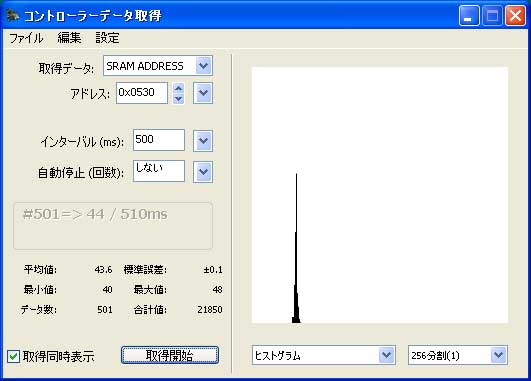Open the ヒストグラム chart type dropdown
Image resolution: width=531 pixels, height=381 pixels.
(324, 355)
